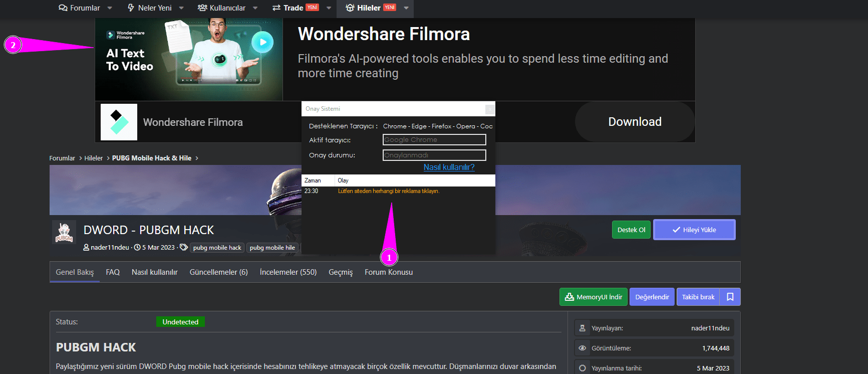This screenshot has width=868, height=374.
Task: Click the MemoryUI İndir download button
Action: [594, 297]
